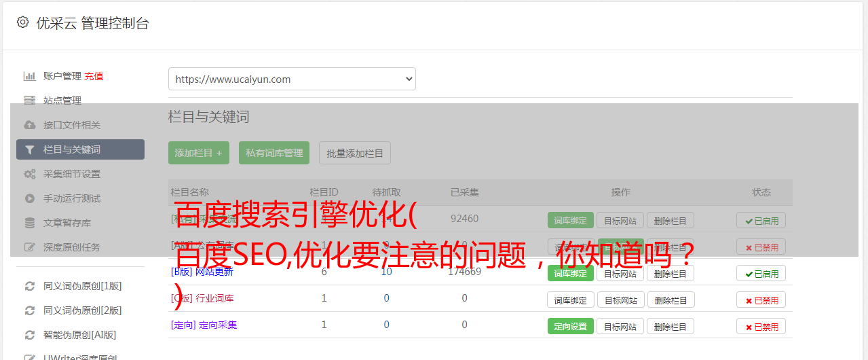
Task: Open 同义词伪原创[1版] in the sidebar
Action: click(83, 286)
